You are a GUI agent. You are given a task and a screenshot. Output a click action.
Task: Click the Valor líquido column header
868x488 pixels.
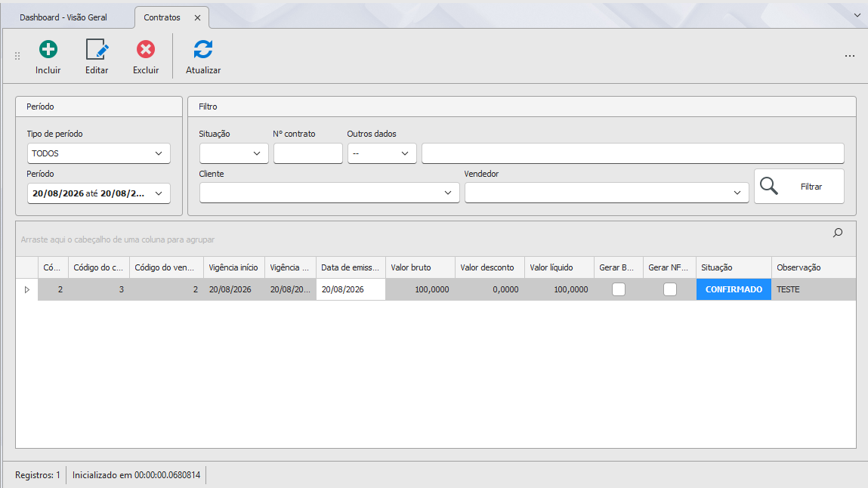pyautogui.click(x=559, y=267)
